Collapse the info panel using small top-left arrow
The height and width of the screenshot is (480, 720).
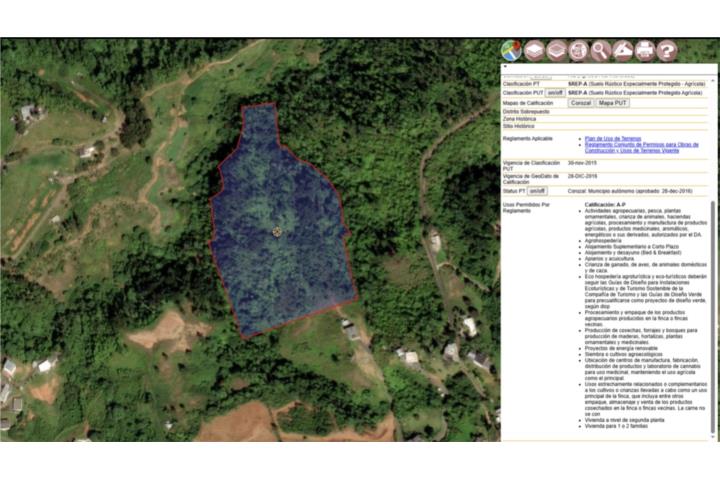point(505,66)
